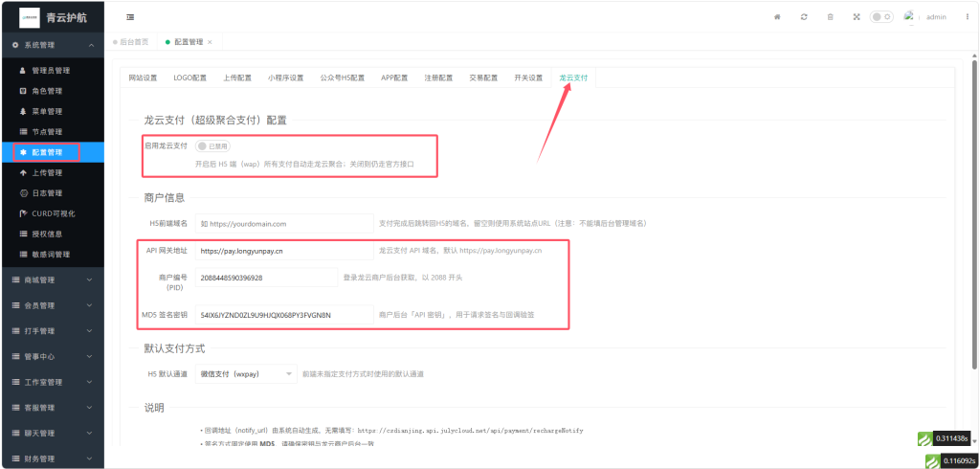Expand the 聊天管理 menu group
The height and width of the screenshot is (469, 980).
(52, 434)
